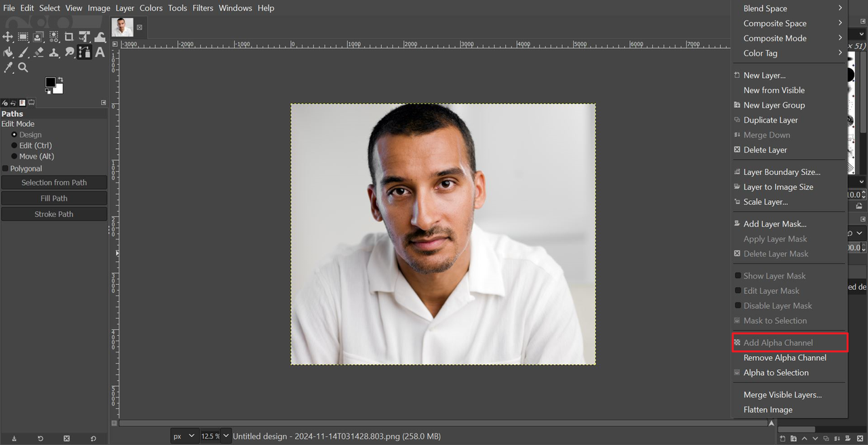Click Fill Path button
The height and width of the screenshot is (445, 868).
[54, 198]
